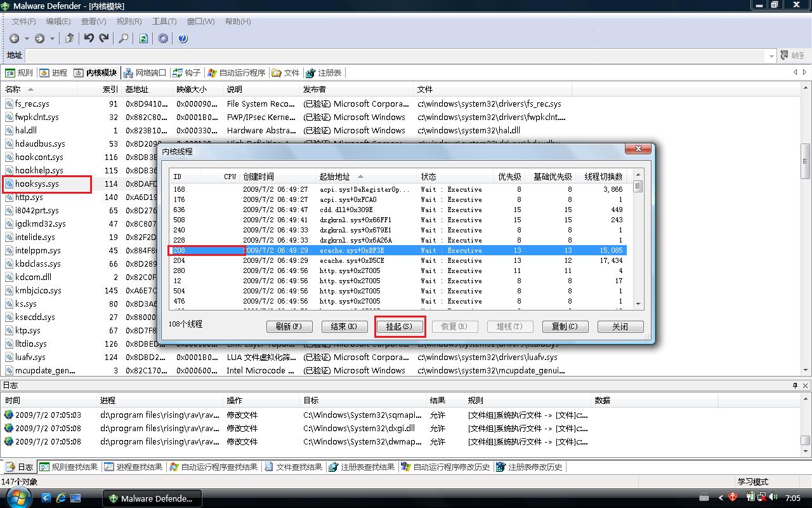This screenshot has height=508, width=812.
Task: Open the Options gear icon
Action: pyautogui.click(x=163, y=39)
